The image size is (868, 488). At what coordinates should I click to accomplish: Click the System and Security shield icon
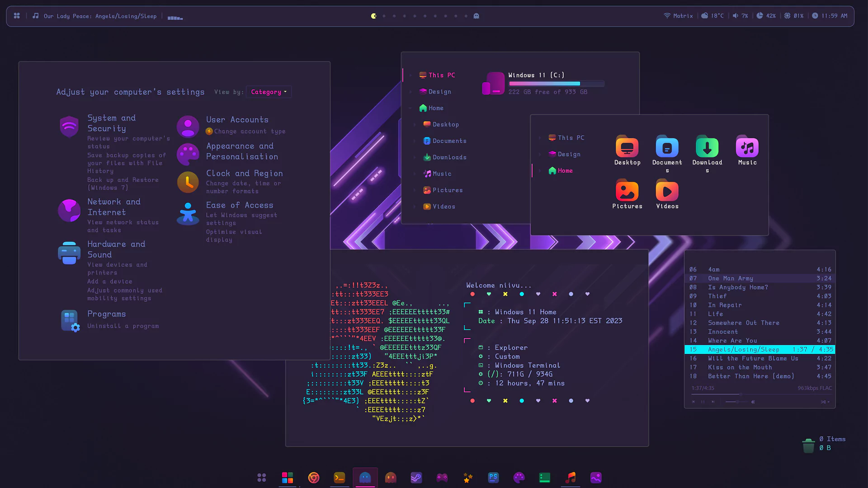pos(69,127)
